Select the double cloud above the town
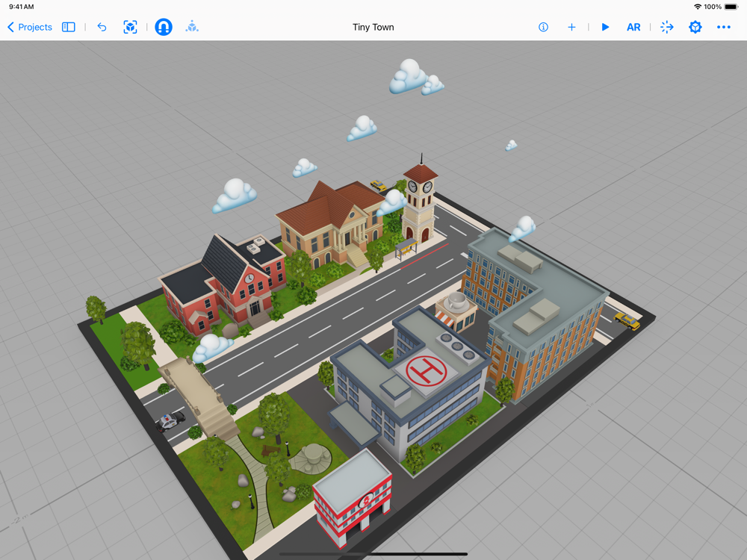Viewport: 747px width, 560px height. tap(415, 78)
